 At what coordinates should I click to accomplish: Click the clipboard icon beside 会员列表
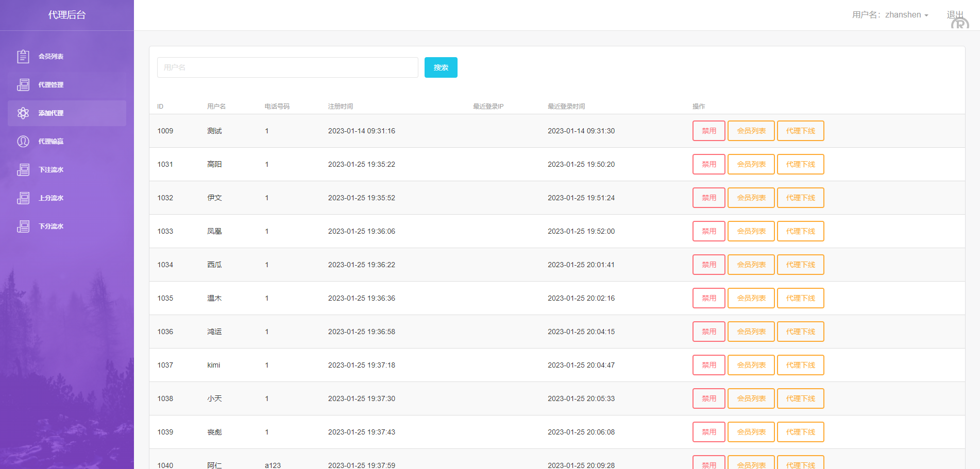pos(23,57)
